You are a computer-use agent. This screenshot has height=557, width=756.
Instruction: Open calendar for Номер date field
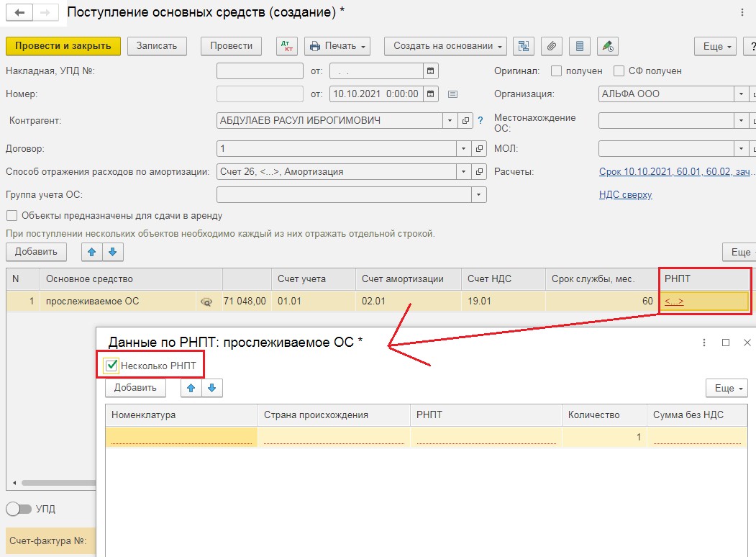coord(431,94)
